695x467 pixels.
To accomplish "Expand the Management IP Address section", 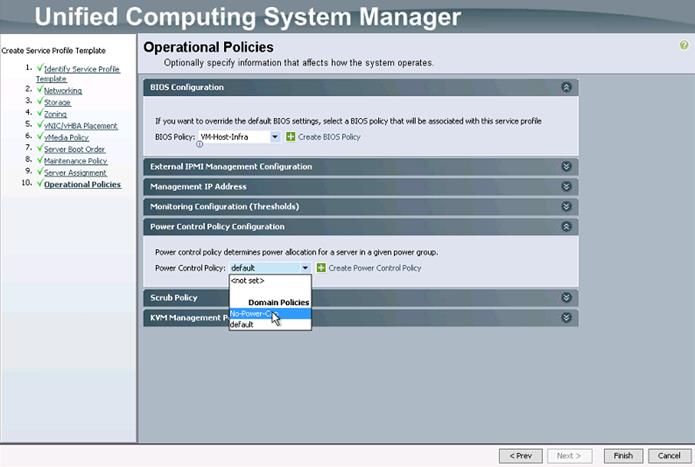I will (566, 187).
